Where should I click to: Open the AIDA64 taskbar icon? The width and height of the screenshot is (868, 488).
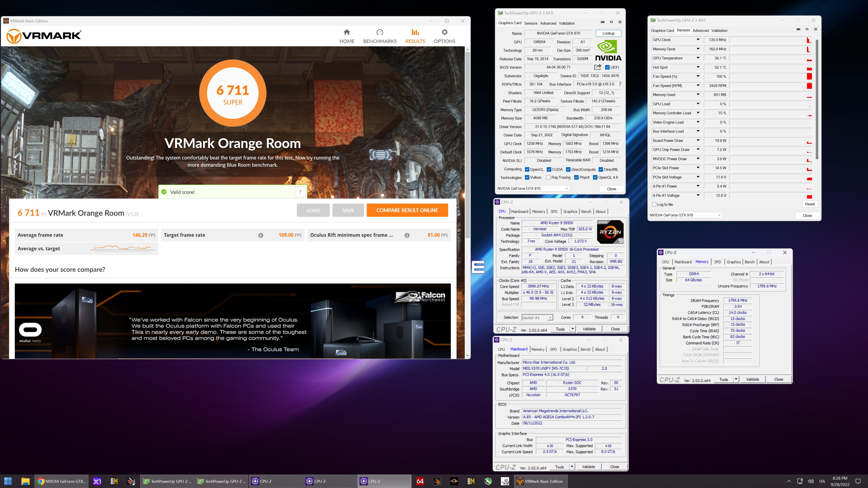click(420, 481)
